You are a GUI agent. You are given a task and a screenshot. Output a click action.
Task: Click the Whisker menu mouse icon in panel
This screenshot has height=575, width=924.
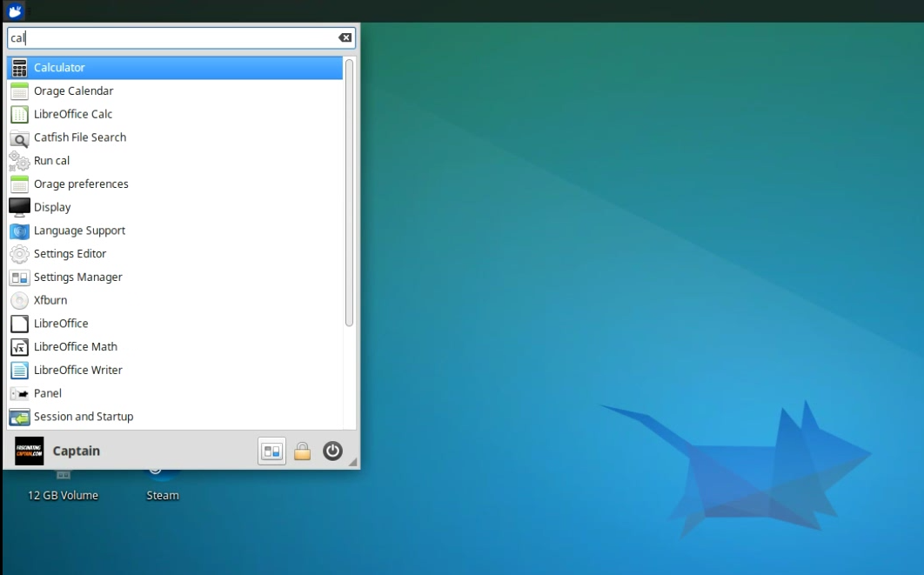click(x=14, y=11)
